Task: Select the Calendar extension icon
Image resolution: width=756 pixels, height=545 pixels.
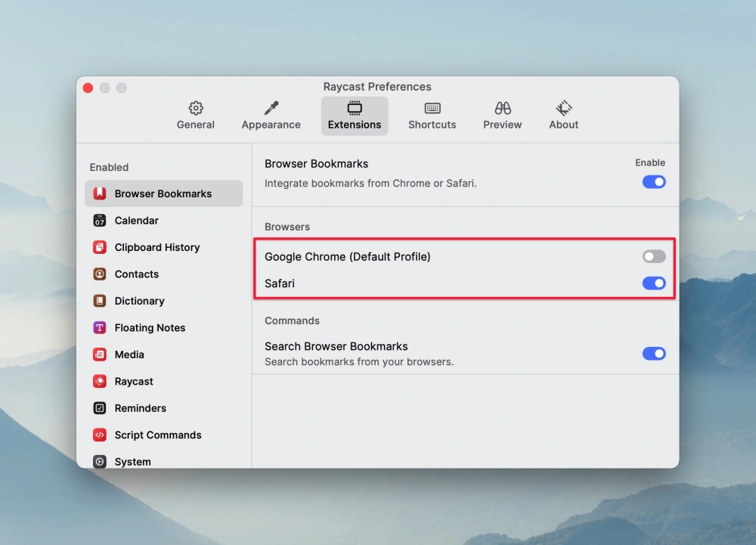Action: click(99, 220)
